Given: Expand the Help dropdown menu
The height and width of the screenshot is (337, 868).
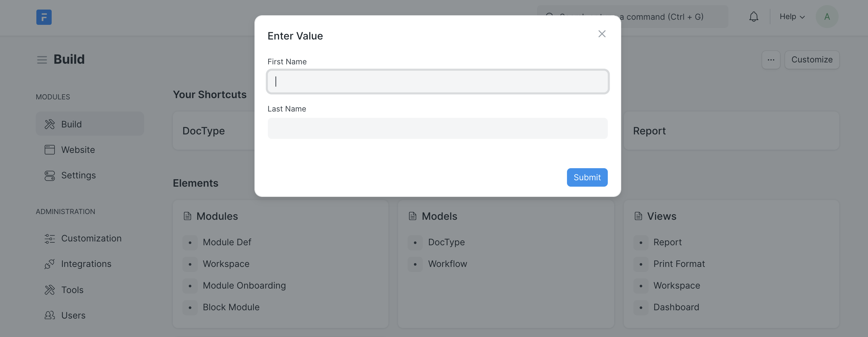Looking at the screenshot, I should [791, 17].
